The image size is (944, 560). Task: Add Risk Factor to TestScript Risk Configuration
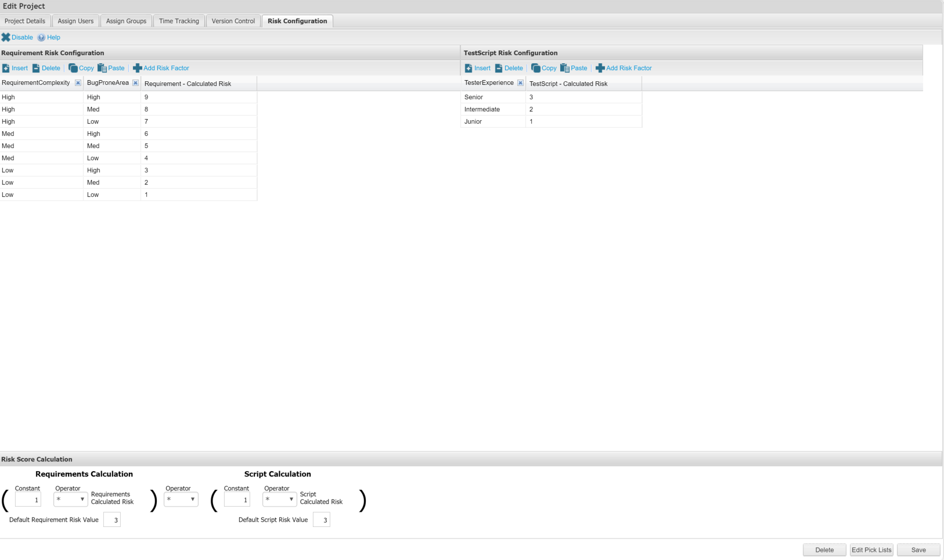point(624,68)
